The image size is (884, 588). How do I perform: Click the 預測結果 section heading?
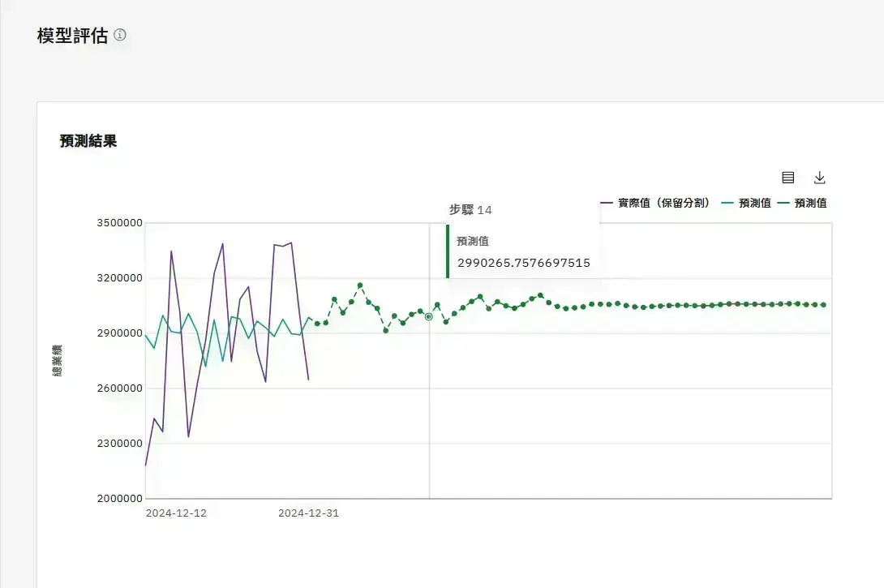click(88, 141)
